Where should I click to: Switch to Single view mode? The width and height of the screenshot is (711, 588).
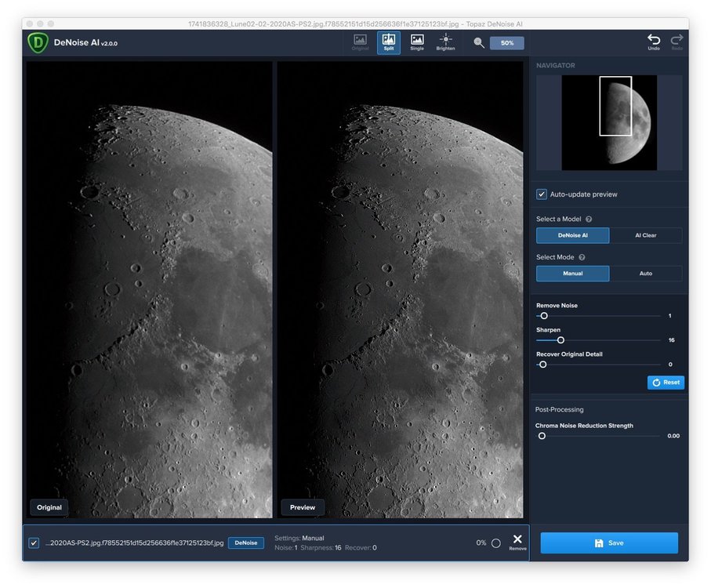coord(417,42)
